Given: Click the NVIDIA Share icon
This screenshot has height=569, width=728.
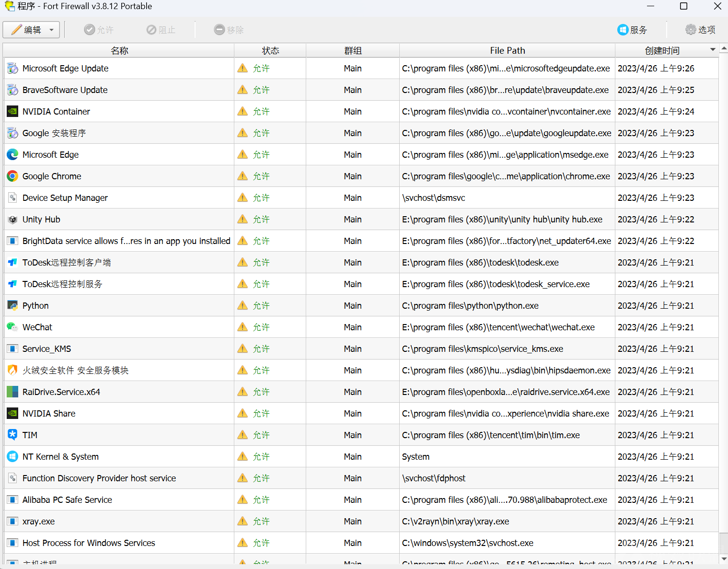Looking at the screenshot, I should (12, 414).
